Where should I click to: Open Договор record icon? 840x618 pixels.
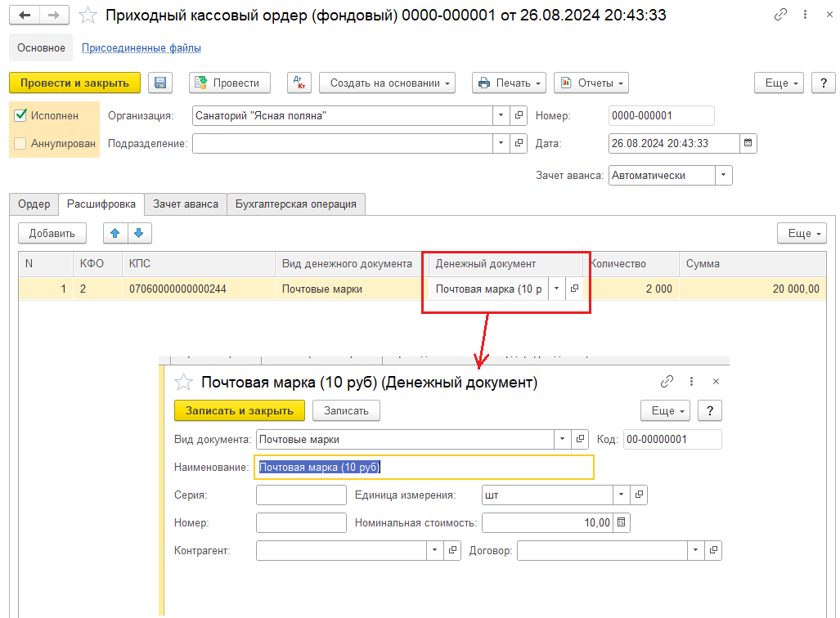[713, 550]
